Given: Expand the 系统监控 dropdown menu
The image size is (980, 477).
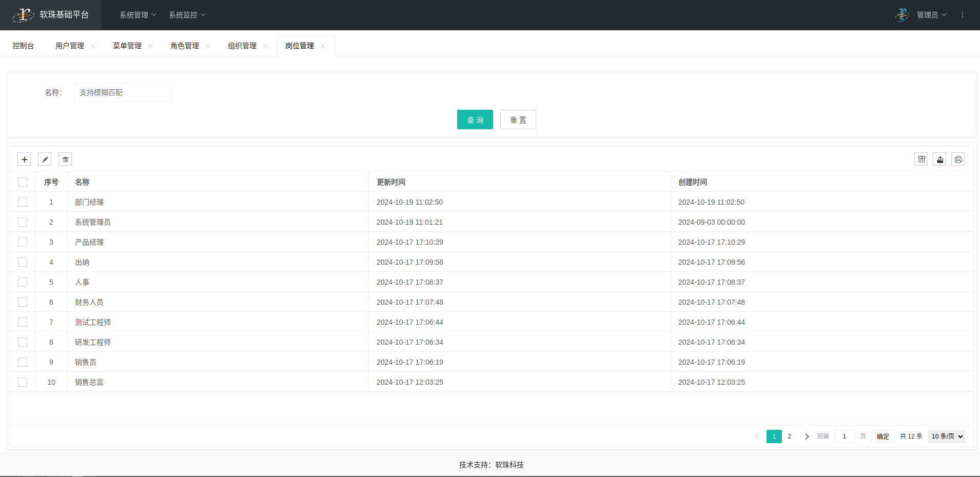Looking at the screenshot, I should point(187,15).
